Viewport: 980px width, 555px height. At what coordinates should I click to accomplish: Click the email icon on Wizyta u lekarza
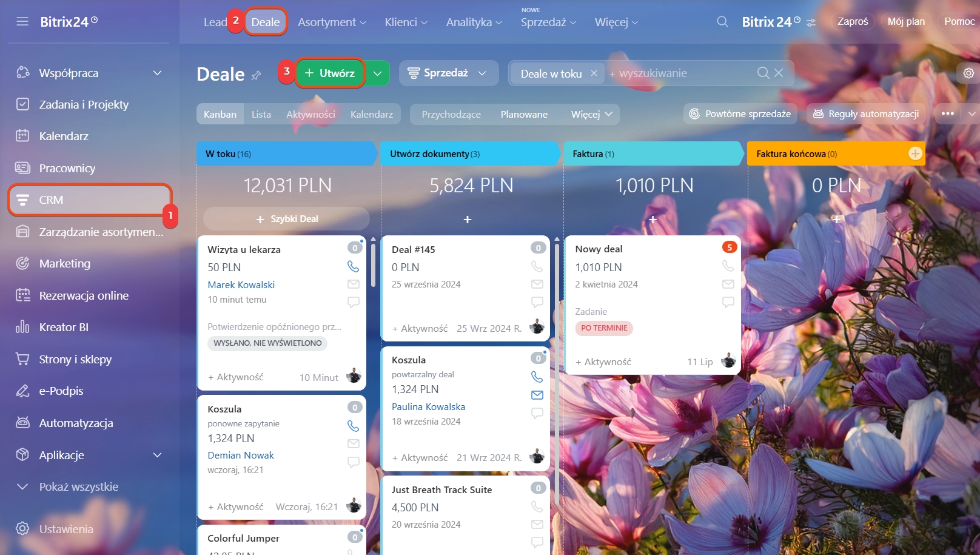tap(354, 284)
